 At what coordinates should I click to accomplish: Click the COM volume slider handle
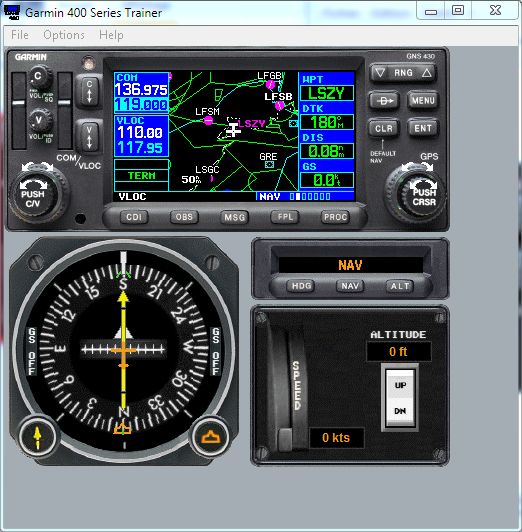(x=19, y=102)
